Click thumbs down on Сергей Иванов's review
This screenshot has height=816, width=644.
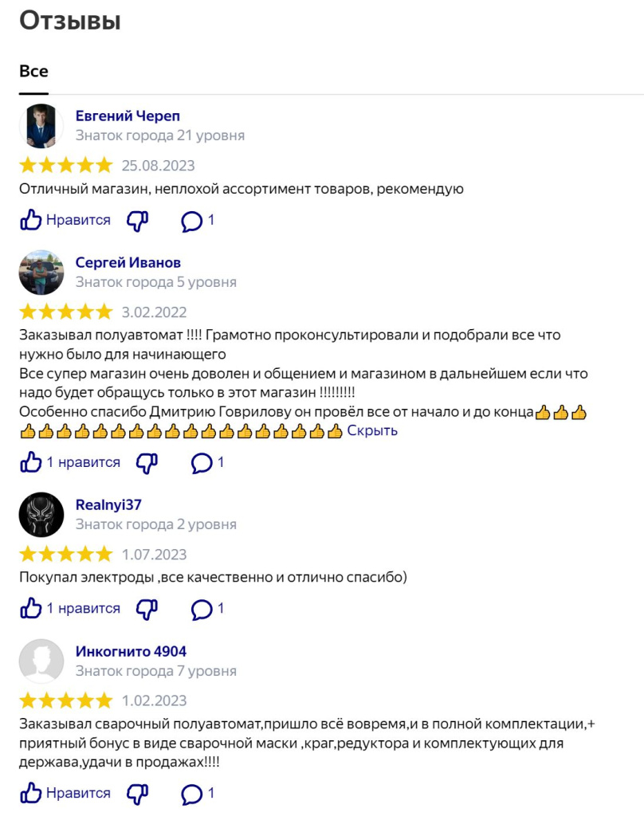point(147,463)
